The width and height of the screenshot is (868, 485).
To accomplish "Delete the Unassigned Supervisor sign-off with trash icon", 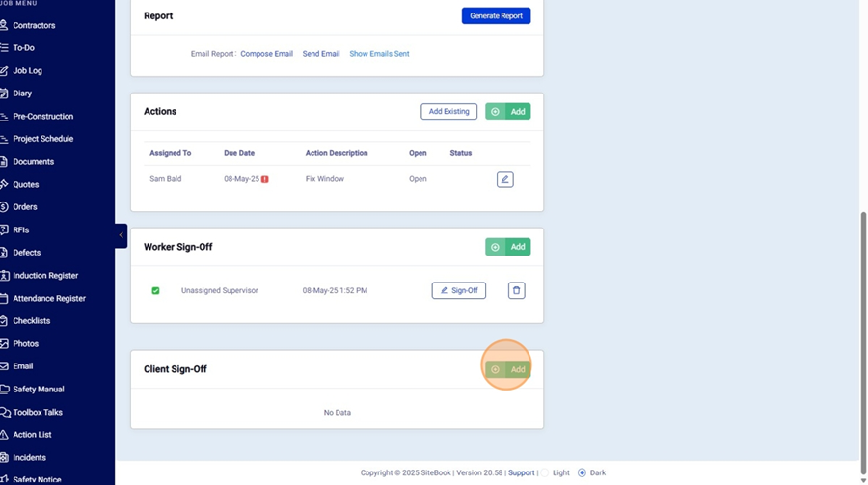I will (x=516, y=290).
